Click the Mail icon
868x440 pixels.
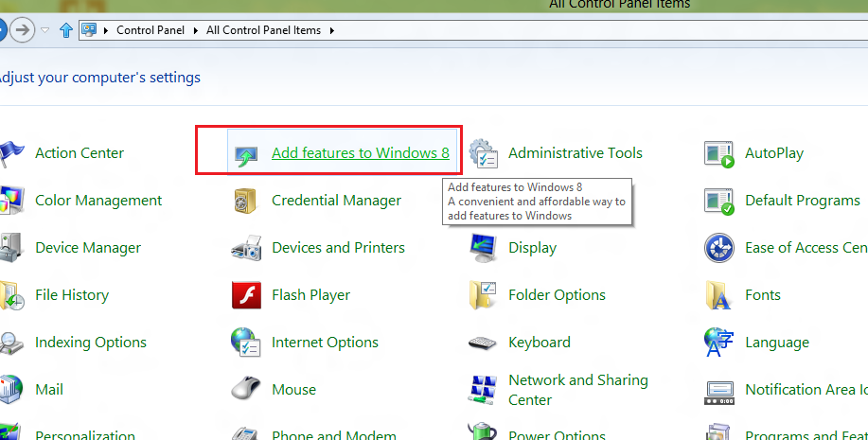tap(11, 389)
